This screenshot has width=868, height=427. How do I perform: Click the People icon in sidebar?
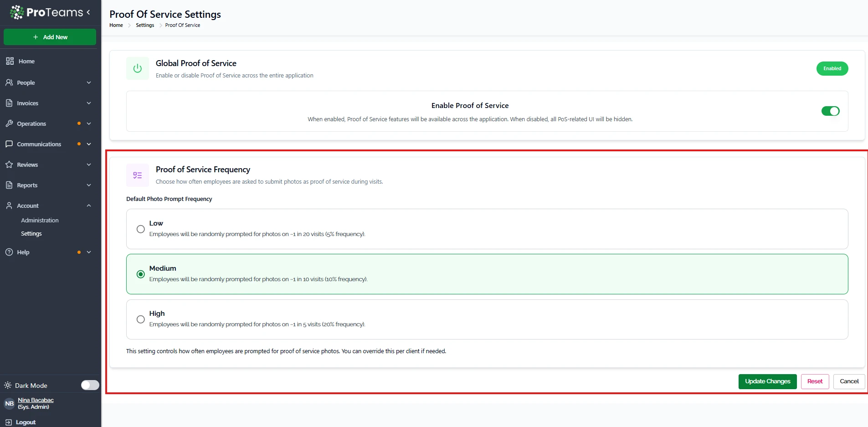[x=9, y=82]
